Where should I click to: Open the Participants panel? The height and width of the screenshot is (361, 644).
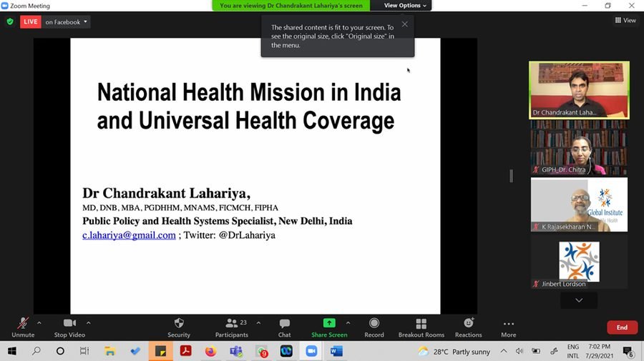click(x=232, y=327)
